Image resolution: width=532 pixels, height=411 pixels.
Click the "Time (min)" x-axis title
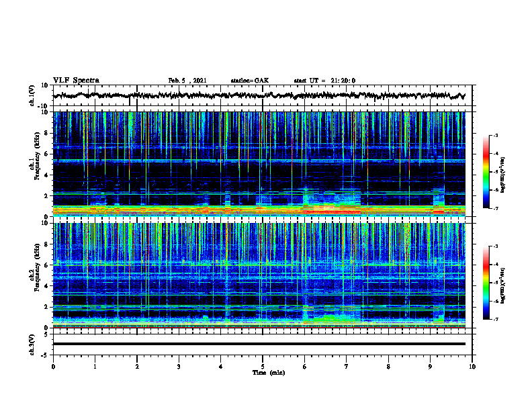pyautogui.click(x=269, y=373)
